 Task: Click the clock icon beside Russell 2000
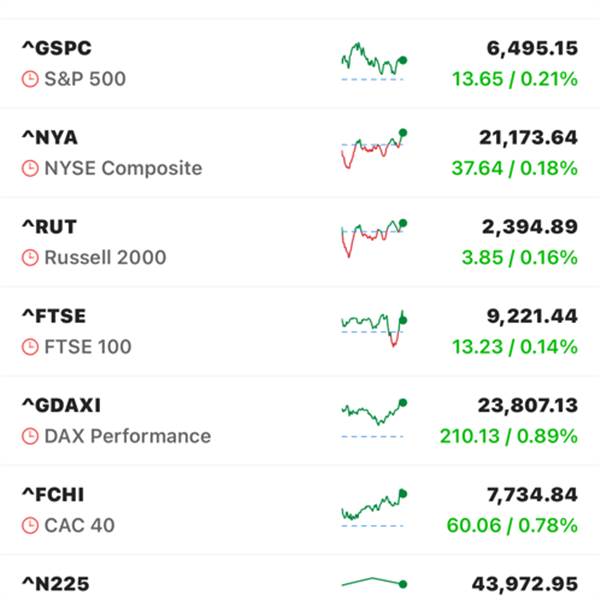point(30,258)
